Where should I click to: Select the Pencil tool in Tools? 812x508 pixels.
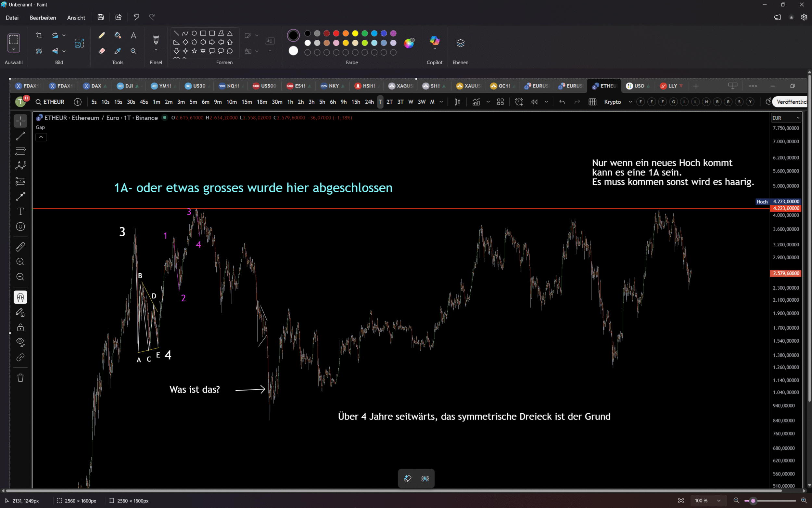coord(101,35)
